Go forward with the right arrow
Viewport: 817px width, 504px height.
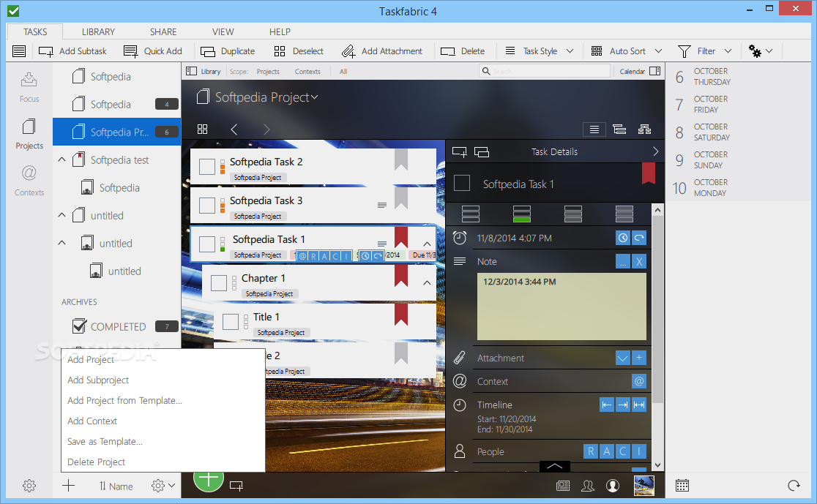(266, 129)
